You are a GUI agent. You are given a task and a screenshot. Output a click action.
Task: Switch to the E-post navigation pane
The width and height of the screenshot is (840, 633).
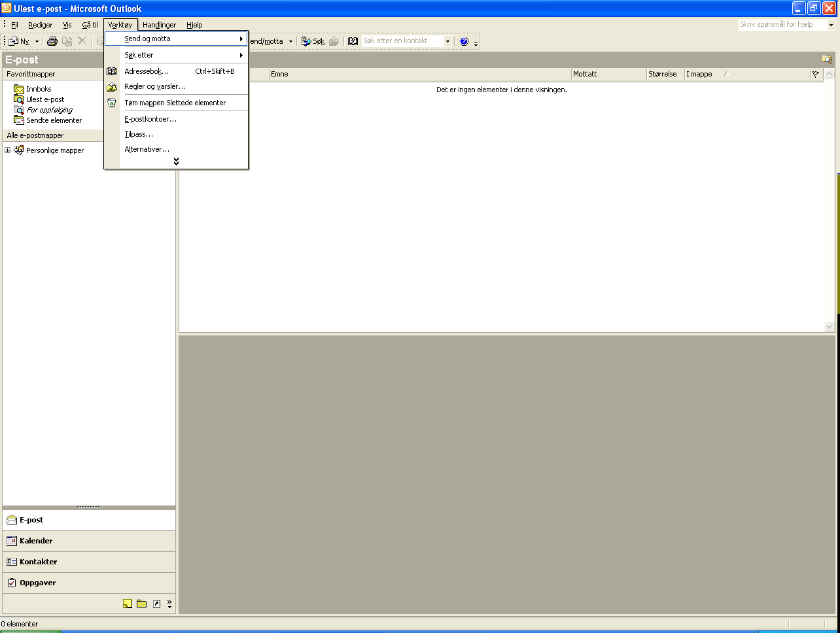pos(89,520)
